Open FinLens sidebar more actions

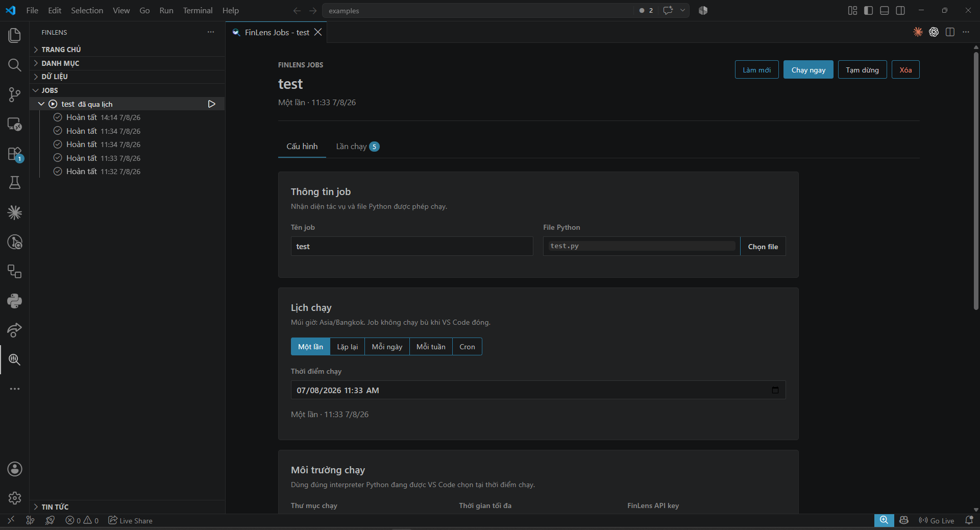tap(211, 32)
